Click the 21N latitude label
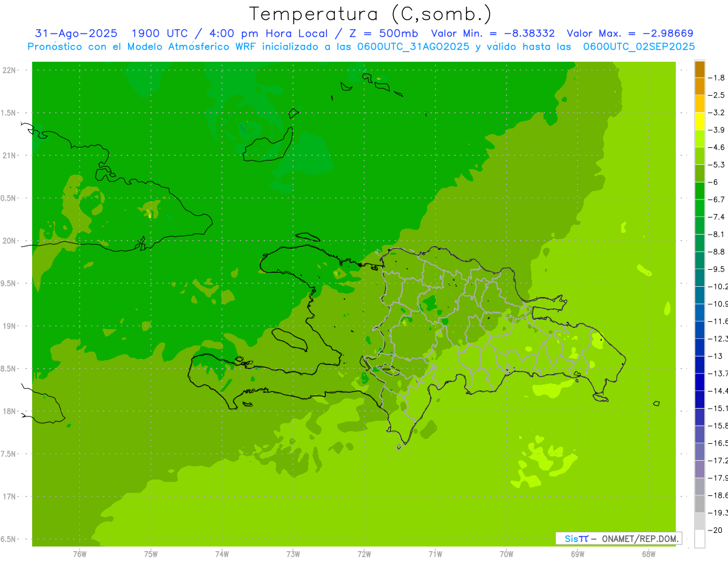Screen dimensions: 728x562 (x=9, y=155)
